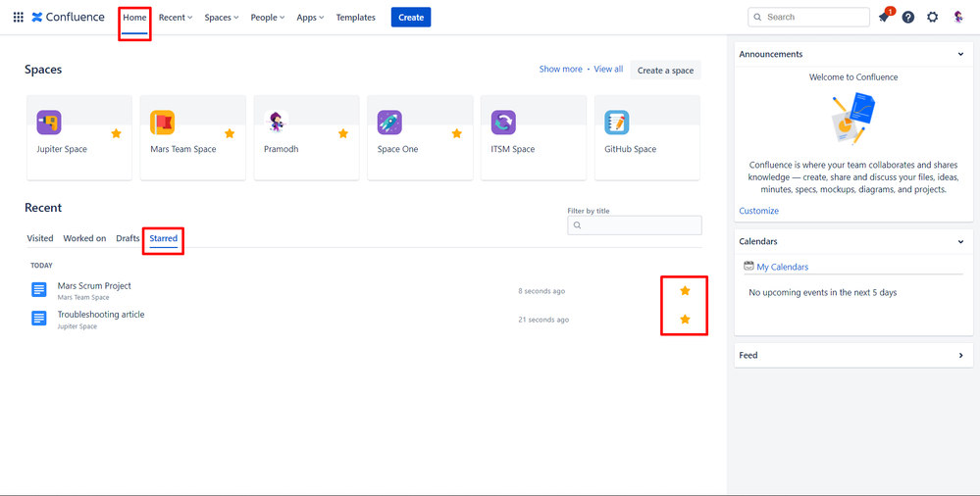Open the Mars Team Space card title
The width and height of the screenshot is (980, 496).
(x=183, y=149)
